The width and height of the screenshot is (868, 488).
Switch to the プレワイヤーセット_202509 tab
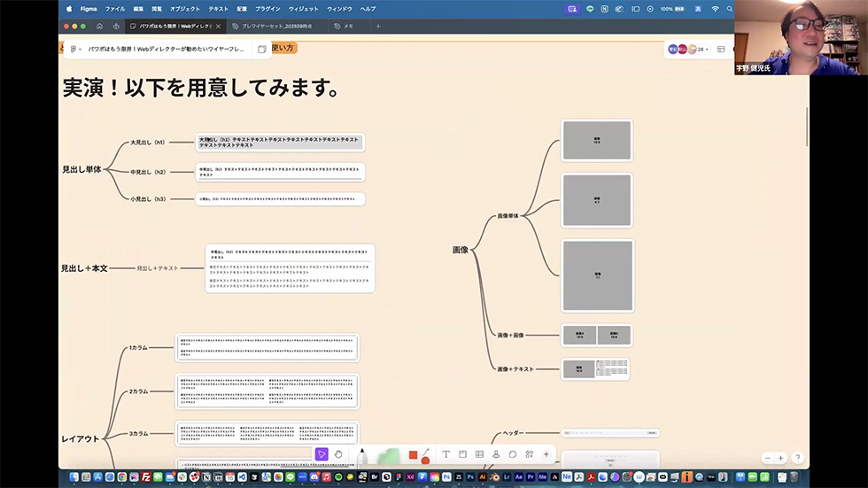pyautogui.click(x=276, y=26)
